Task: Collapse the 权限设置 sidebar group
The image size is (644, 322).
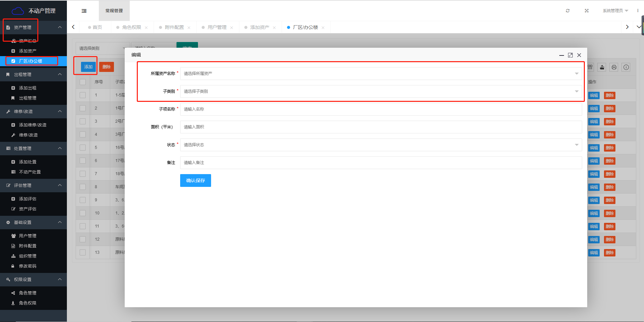Action: [33, 279]
